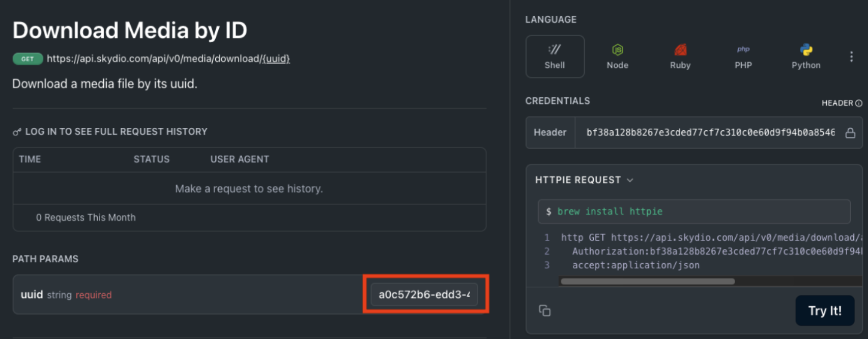Click the CREDENTIALS section label
This screenshot has height=339, width=868.
(558, 101)
